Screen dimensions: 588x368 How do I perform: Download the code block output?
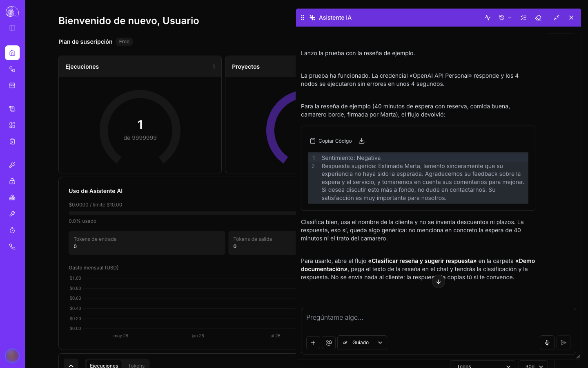point(361,141)
